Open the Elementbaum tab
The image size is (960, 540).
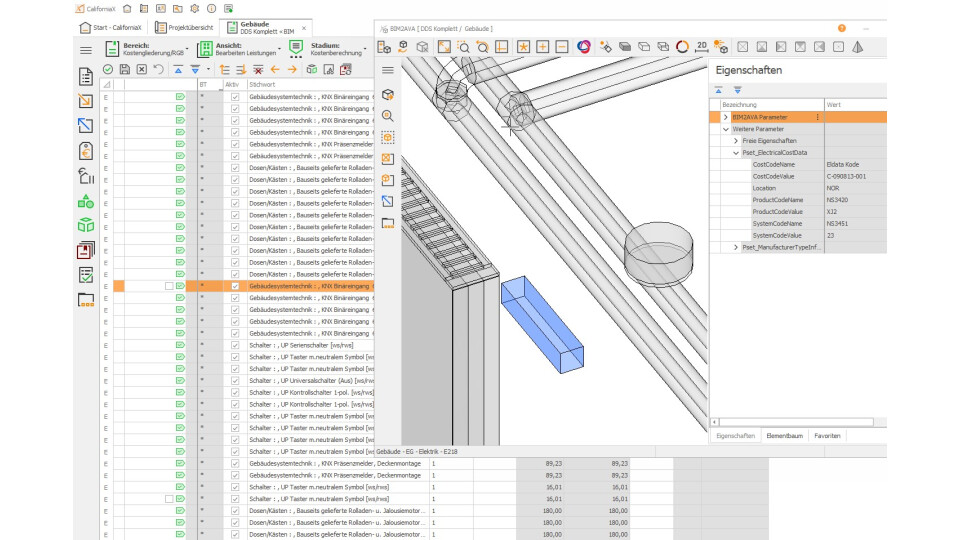pyautogui.click(x=784, y=436)
